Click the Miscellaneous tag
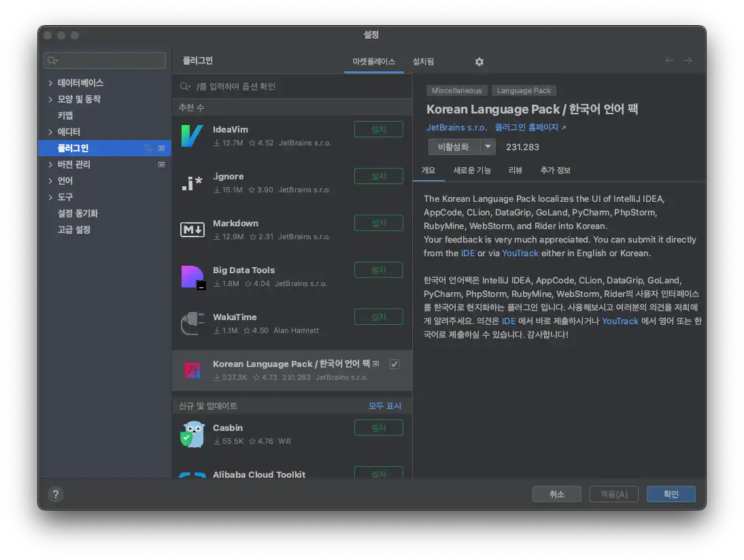This screenshot has width=744, height=560. pyautogui.click(x=456, y=90)
